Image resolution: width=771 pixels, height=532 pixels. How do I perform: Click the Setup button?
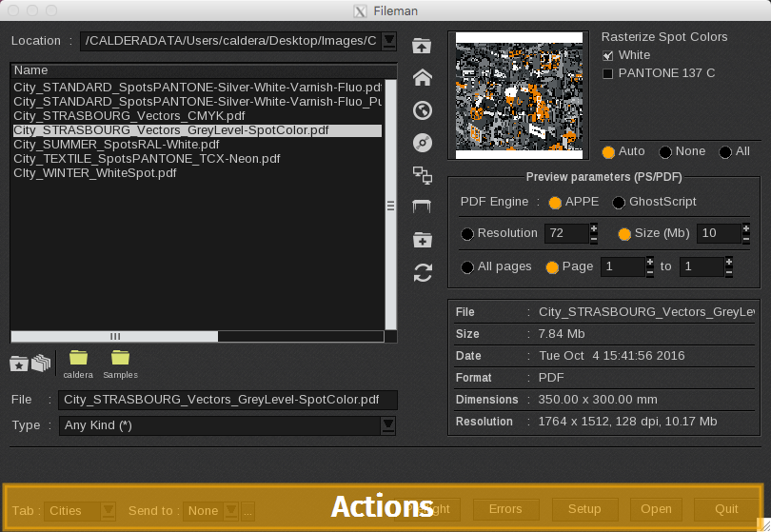pos(584,509)
